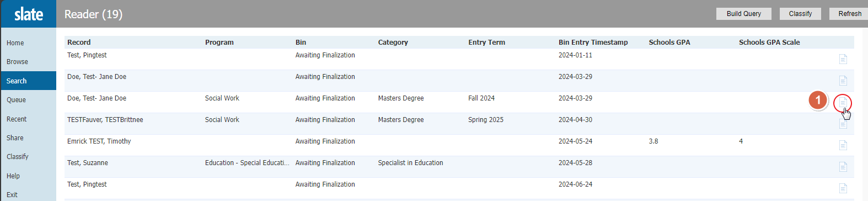This screenshot has width=868, height=201.
Task: Open the Emrick TEST, Timothy record
Action: [x=99, y=141]
